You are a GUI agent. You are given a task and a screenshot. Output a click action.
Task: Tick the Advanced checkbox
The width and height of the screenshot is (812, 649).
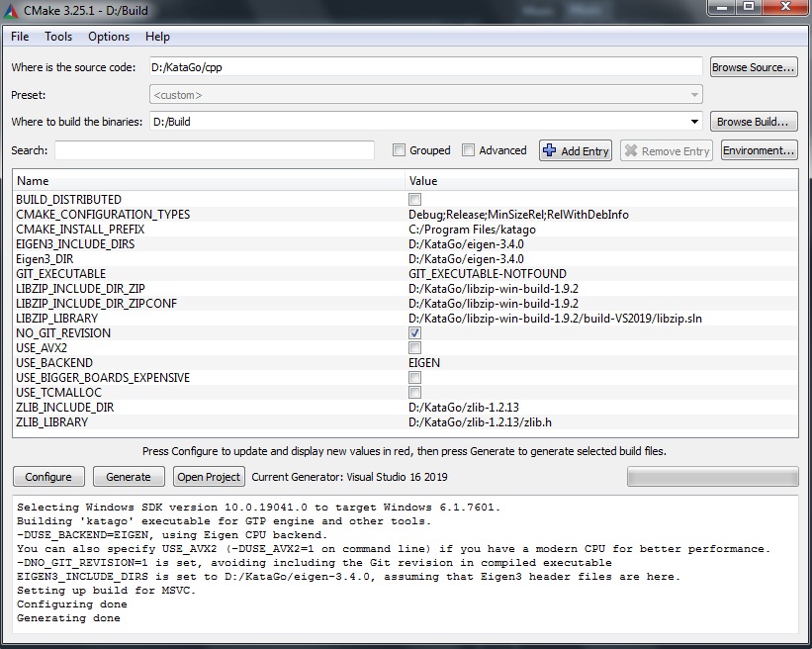pyautogui.click(x=469, y=150)
